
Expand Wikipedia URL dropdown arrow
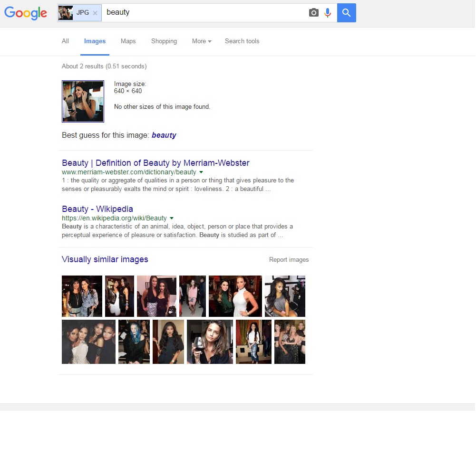pyautogui.click(x=172, y=218)
